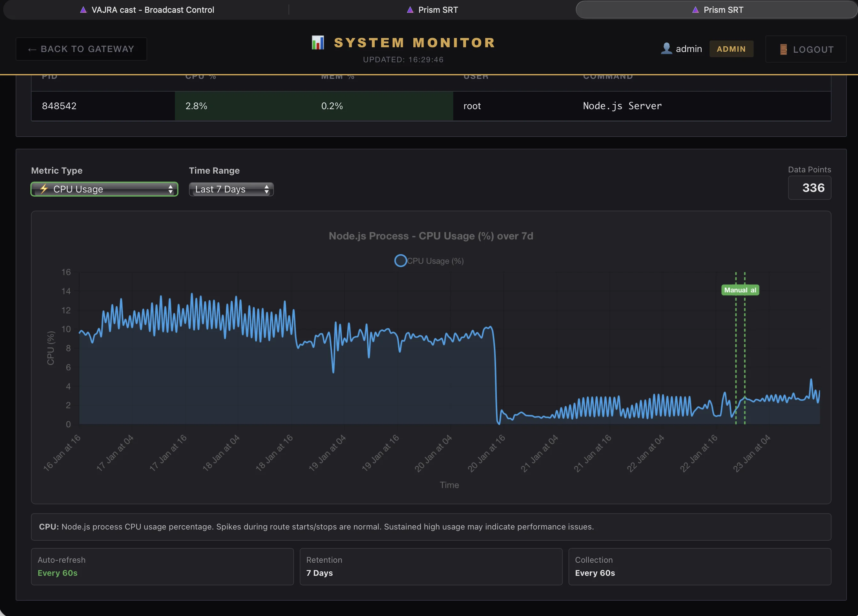Click the Manual alert marker on the chart
858x616 pixels.
coord(740,290)
